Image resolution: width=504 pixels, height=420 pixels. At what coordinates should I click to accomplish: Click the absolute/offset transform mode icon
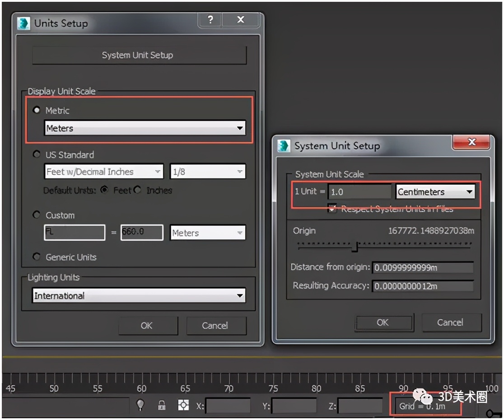tap(183, 405)
